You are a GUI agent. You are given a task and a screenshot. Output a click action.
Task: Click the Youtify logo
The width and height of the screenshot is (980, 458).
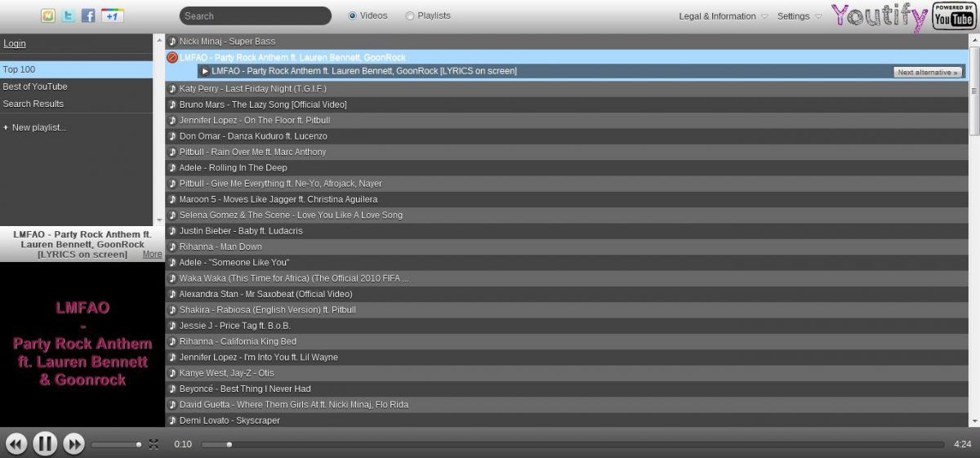(x=880, y=16)
